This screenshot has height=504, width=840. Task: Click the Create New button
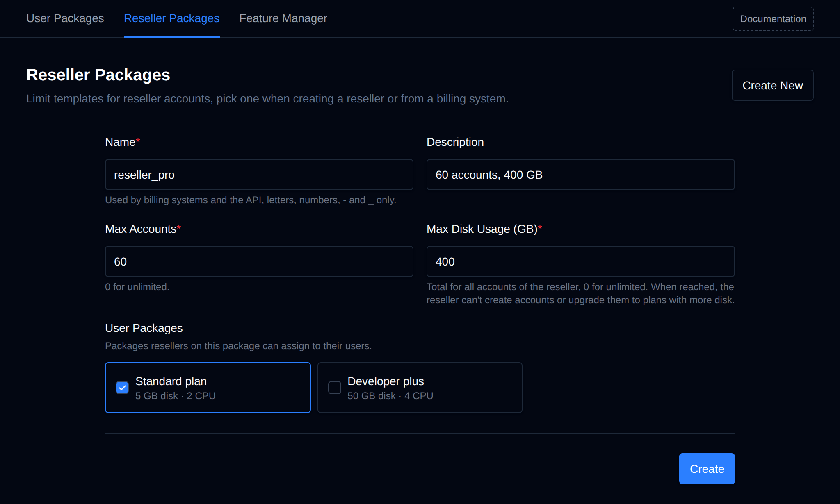coord(772,85)
